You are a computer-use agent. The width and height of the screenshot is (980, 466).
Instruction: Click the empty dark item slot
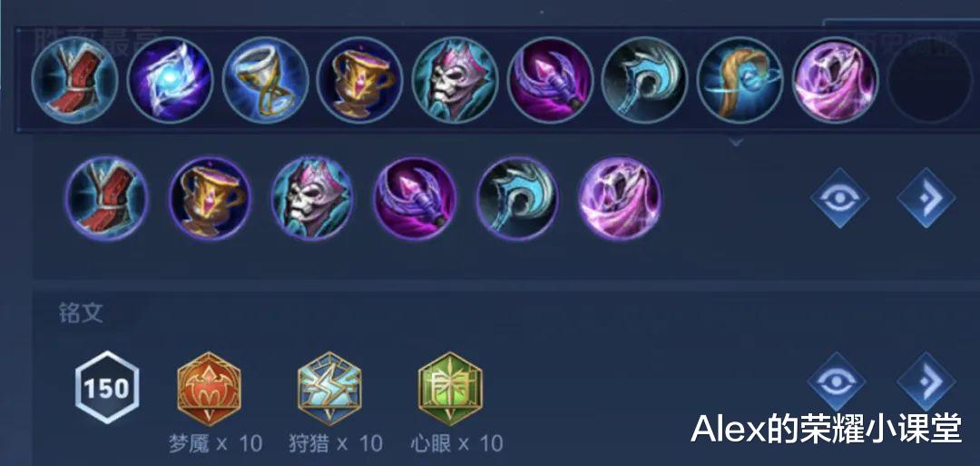[x=930, y=79]
